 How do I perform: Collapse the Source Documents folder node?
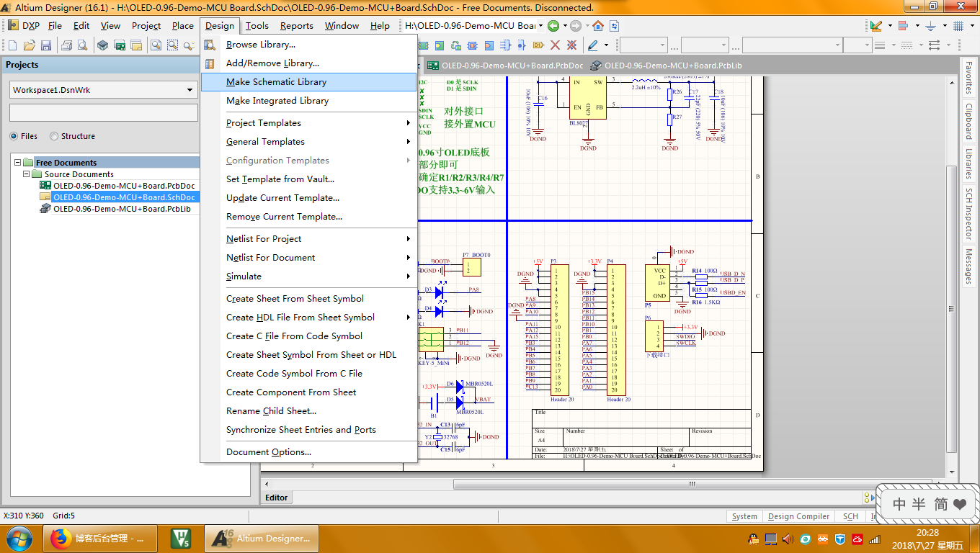click(27, 174)
